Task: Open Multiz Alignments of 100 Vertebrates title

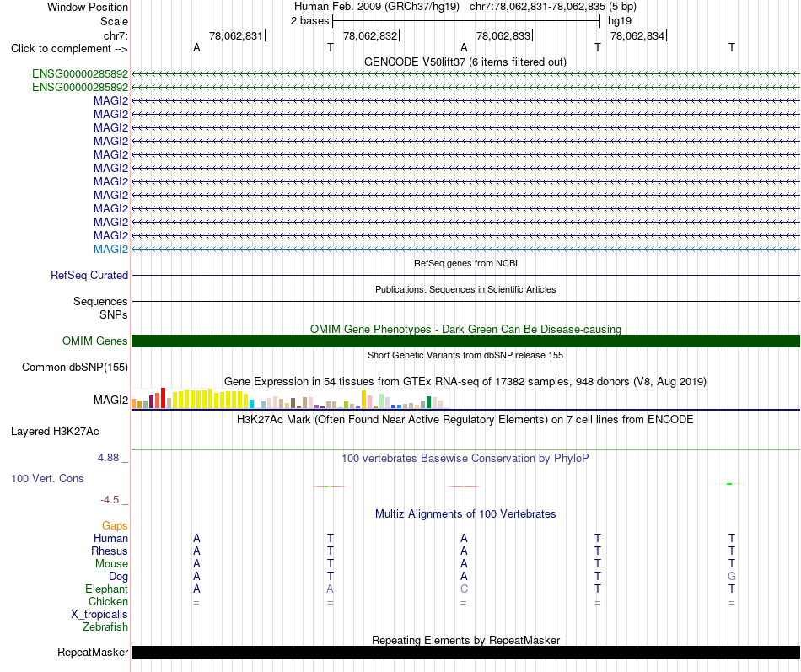Action: click(465, 514)
